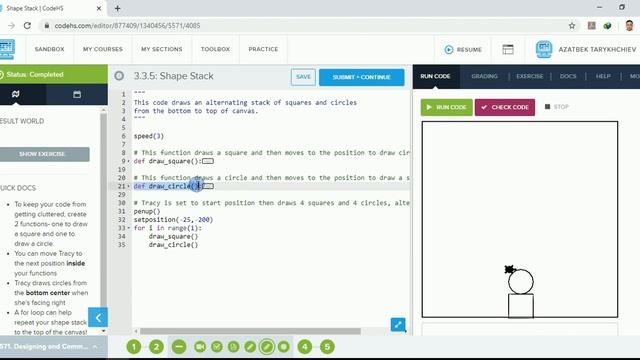Stop the running program
640x360 pixels.
click(557, 107)
